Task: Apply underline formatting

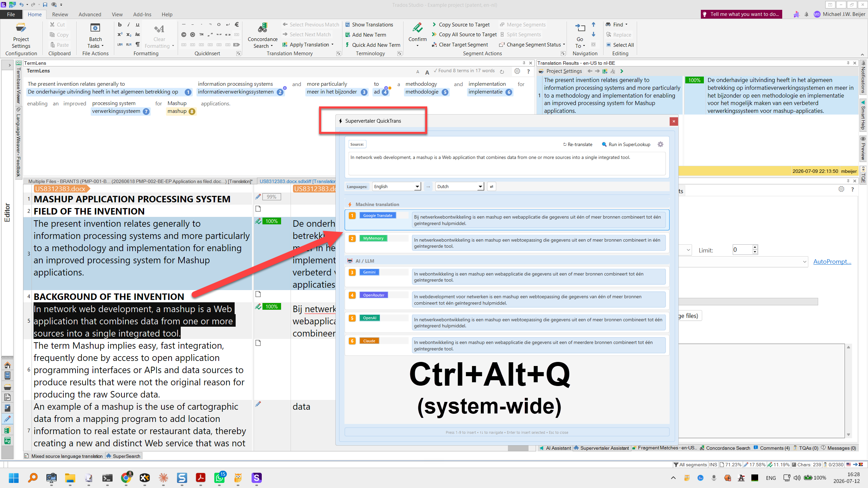Action: coord(138,24)
